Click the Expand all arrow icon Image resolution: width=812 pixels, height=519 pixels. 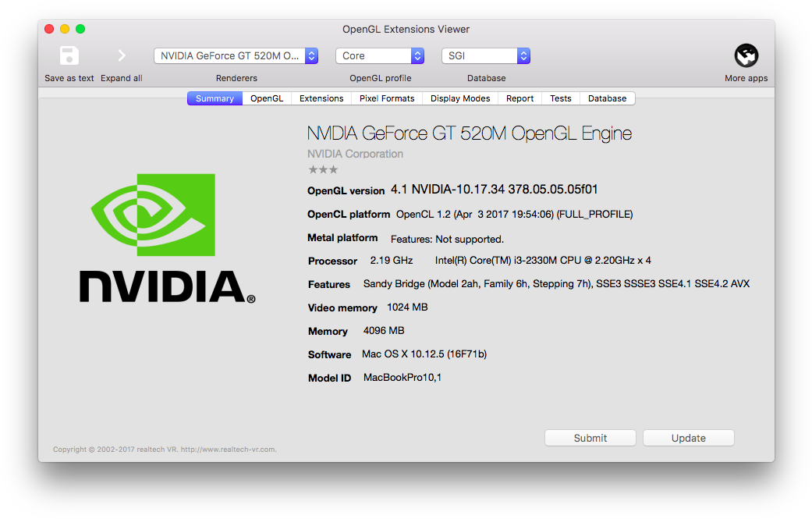(122, 55)
